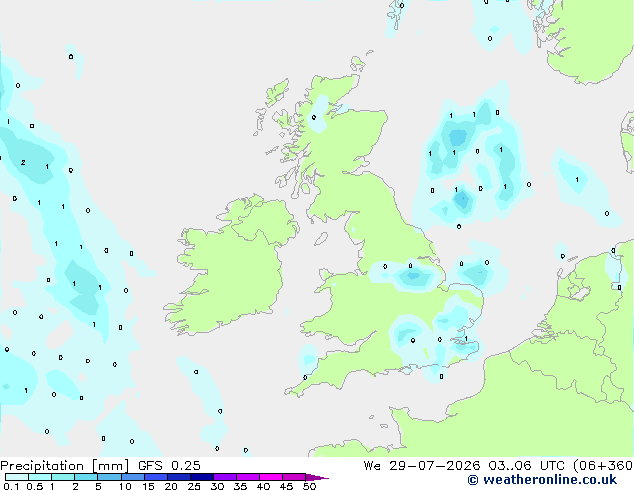634x490 pixels.
Task: Click the 'GFS 0.25' model label
Action: pyautogui.click(x=169, y=466)
